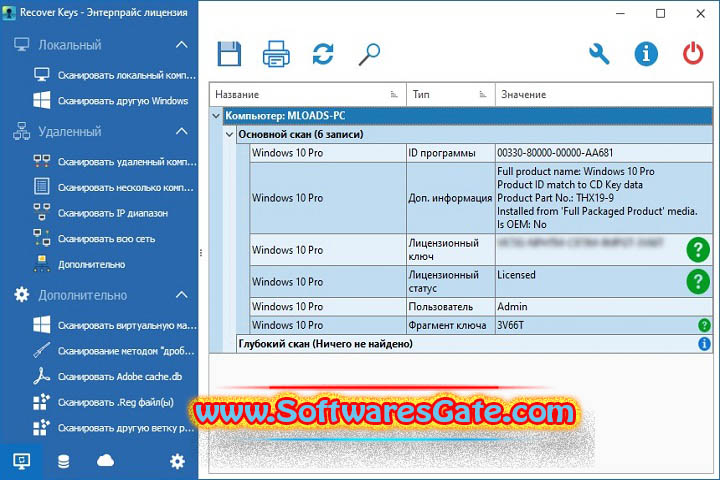The width and height of the screenshot is (720, 480).
Task: Collapse the Локальный section chevron
Action: [x=182, y=45]
